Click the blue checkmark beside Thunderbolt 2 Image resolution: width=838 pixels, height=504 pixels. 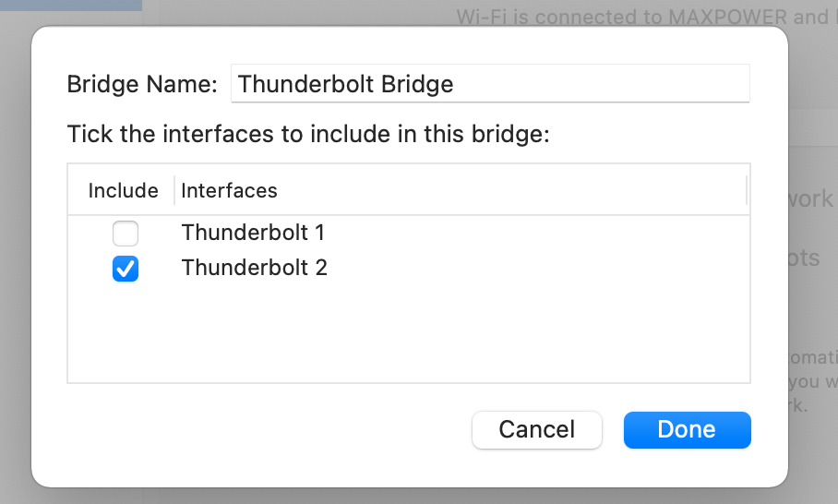click(x=125, y=269)
